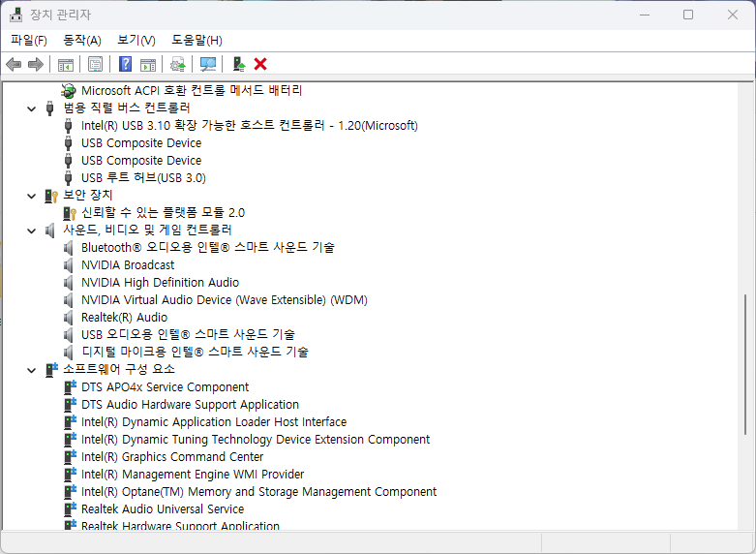This screenshot has width=756, height=554.
Task: Toggle the console tree pane icon
Action: point(66,64)
